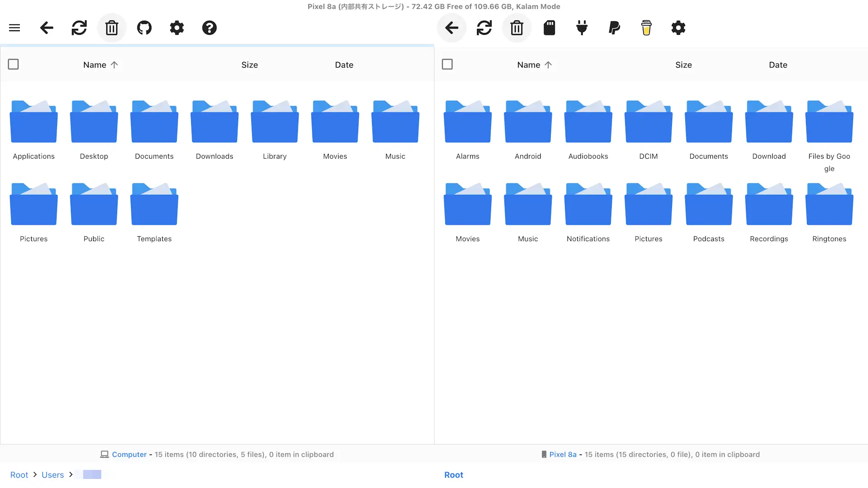Open settings gear in left toolbar
Image resolution: width=868 pixels, height=488 pixels.
[x=177, y=28]
